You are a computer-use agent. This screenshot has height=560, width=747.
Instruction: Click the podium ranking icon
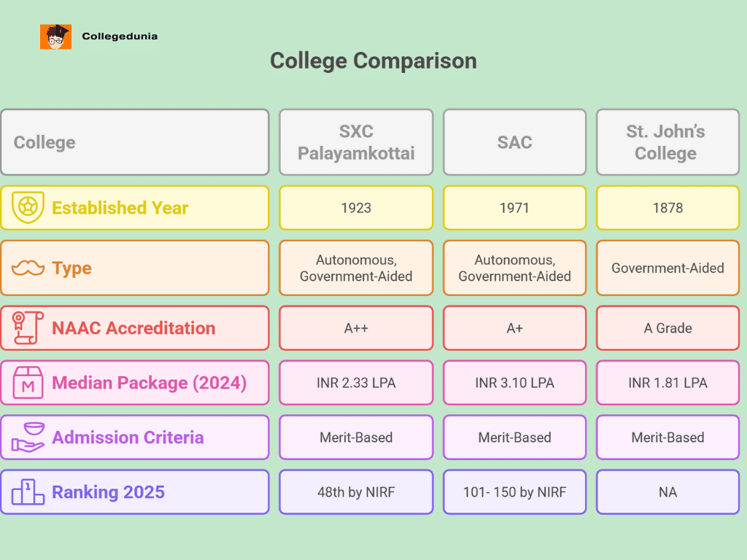tap(28, 492)
